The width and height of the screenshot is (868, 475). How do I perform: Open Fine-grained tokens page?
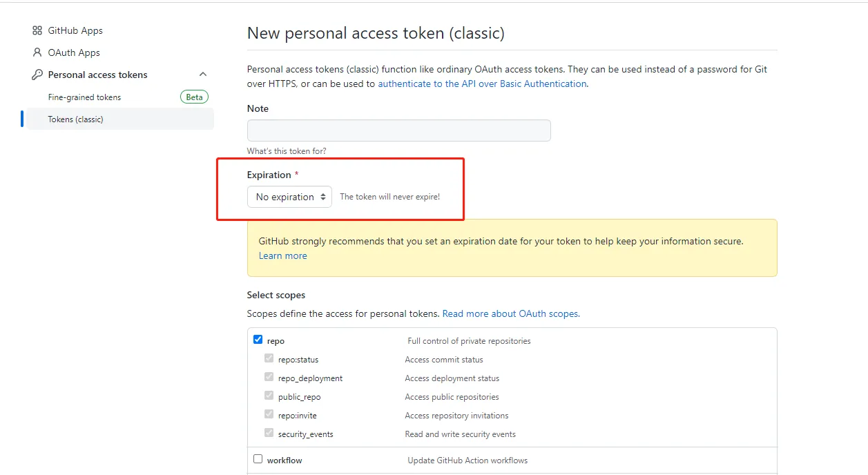[x=84, y=97]
